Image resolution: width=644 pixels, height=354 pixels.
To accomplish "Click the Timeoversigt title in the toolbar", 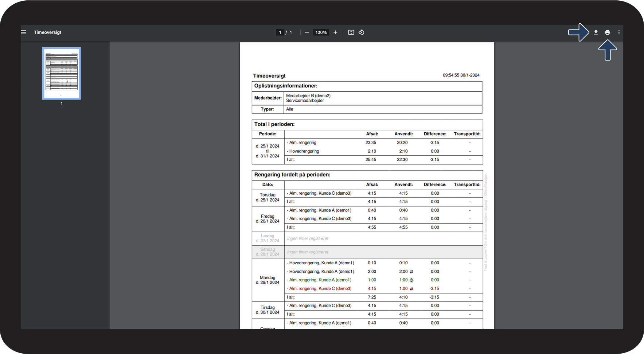I will 48,32.
